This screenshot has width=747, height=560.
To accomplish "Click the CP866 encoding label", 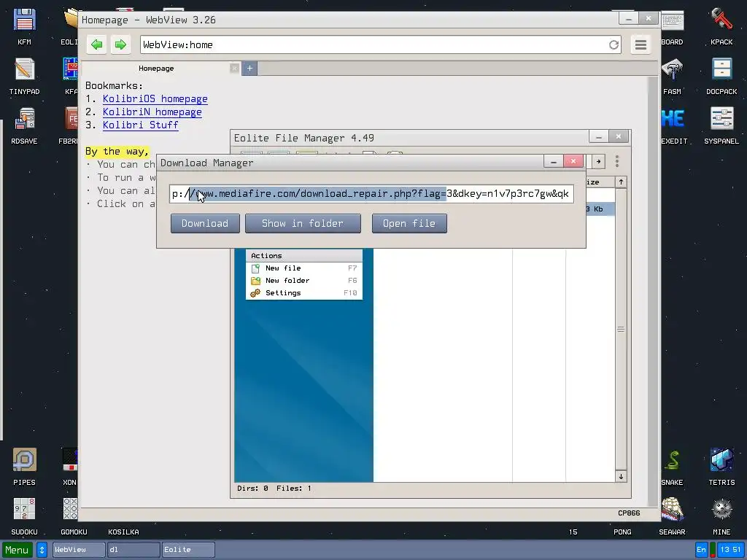I will click(x=629, y=513).
